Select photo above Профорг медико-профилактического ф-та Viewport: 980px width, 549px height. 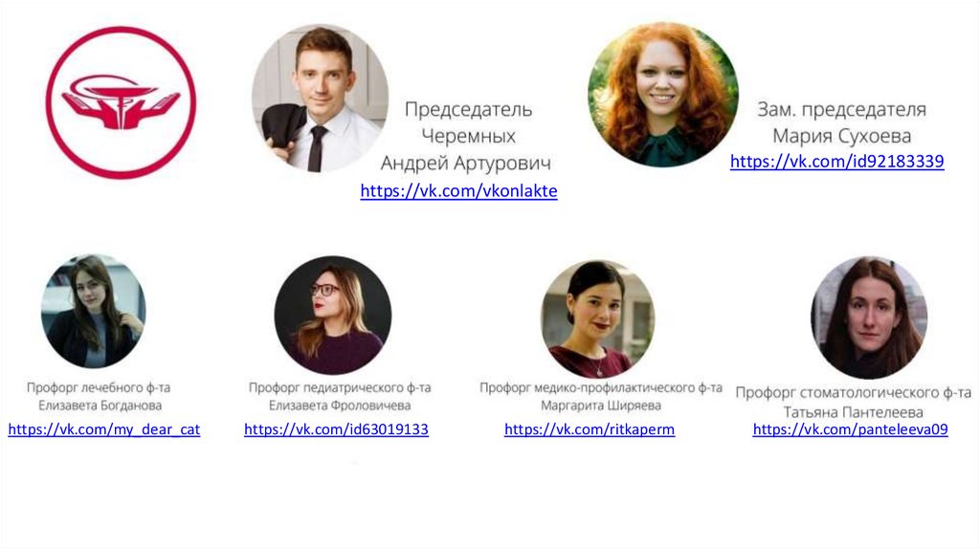pyautogui.click(x=597, y=318)
